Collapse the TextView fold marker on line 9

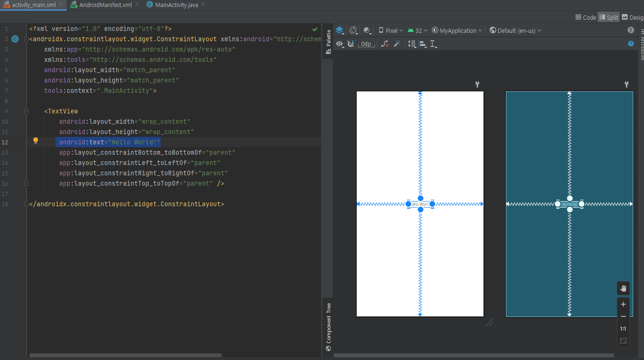pos(26,111)
